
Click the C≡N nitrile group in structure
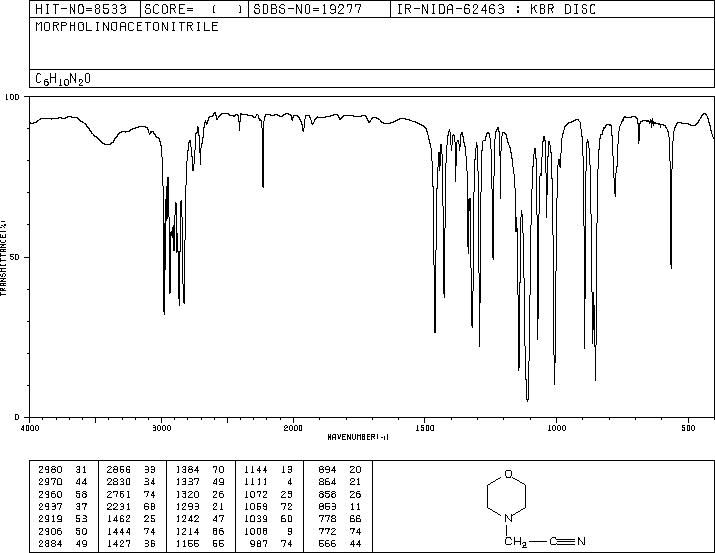click(567, 541)
